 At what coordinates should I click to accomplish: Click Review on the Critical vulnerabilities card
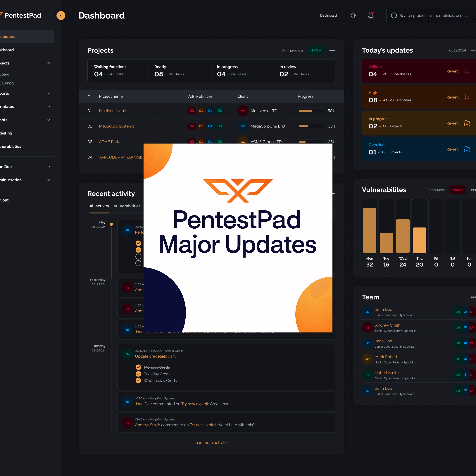point(453,71)
